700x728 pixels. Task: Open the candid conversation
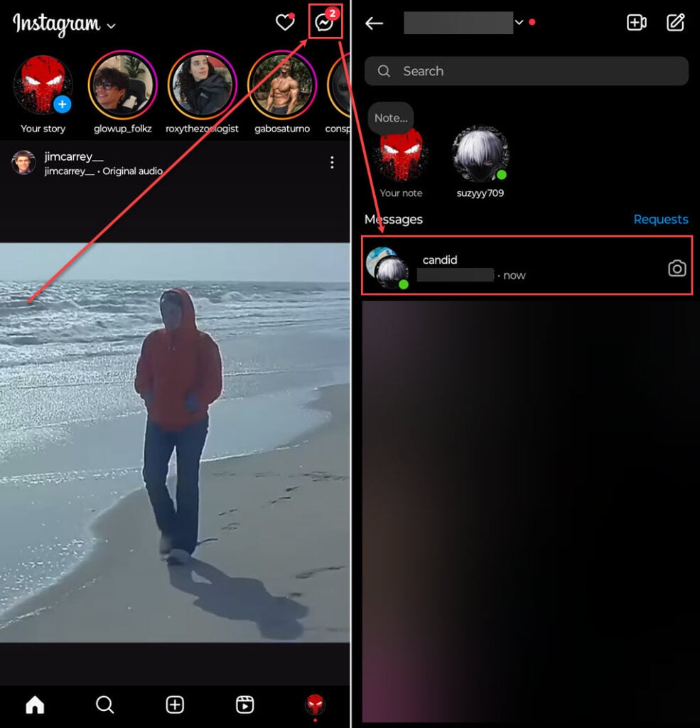(512, 267)
